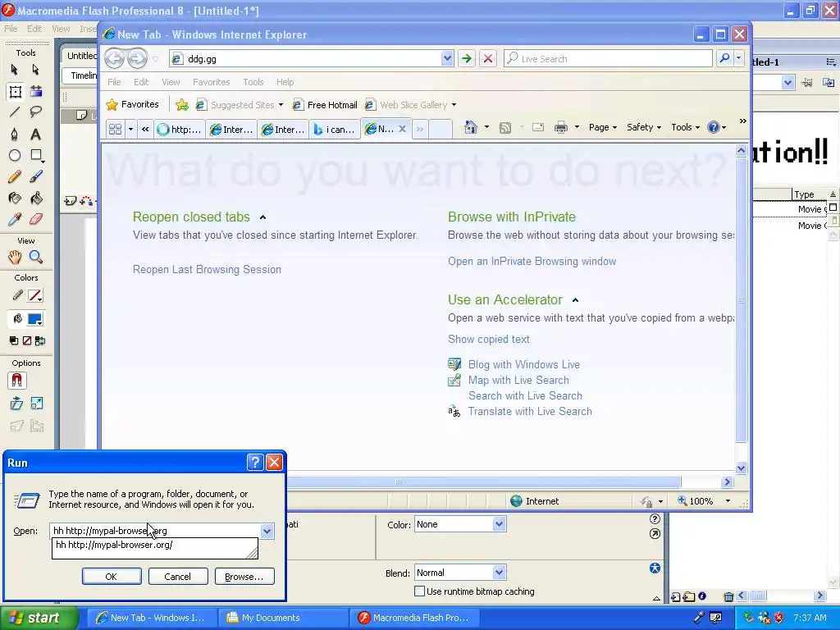Enable Use runtime bitmap caching

click(x=420, y=591)
